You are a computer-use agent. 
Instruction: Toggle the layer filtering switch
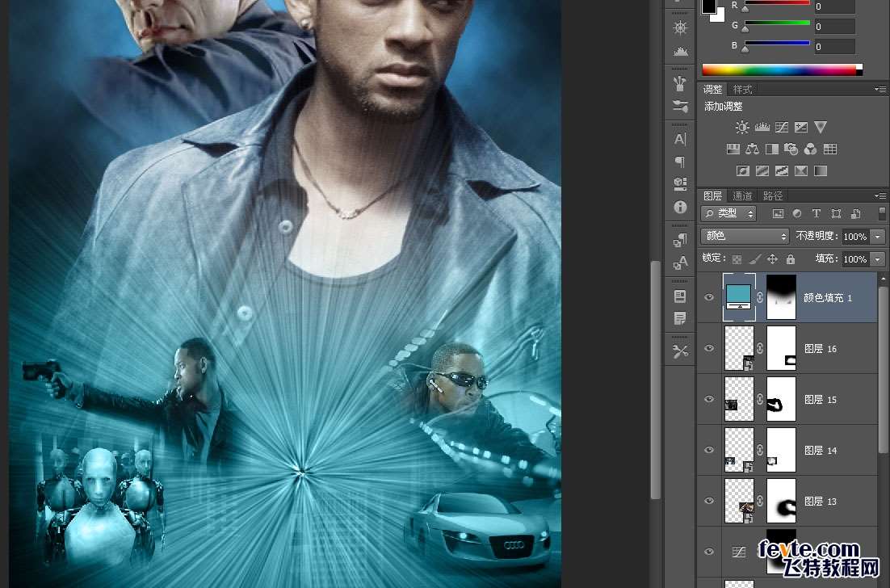coord(881,213)
